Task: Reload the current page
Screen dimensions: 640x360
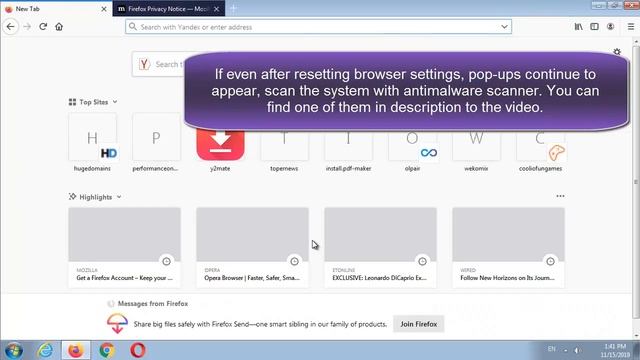Action: [43, 27]
